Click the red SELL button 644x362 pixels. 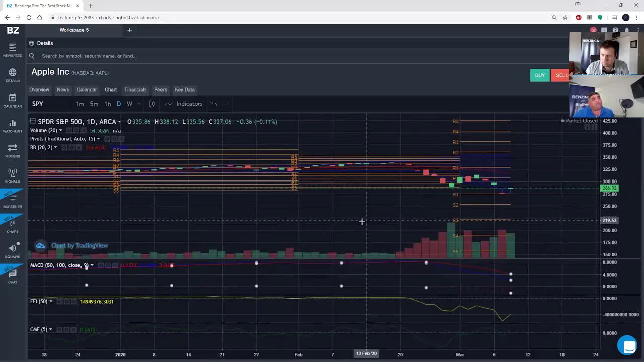pos(561,75)
